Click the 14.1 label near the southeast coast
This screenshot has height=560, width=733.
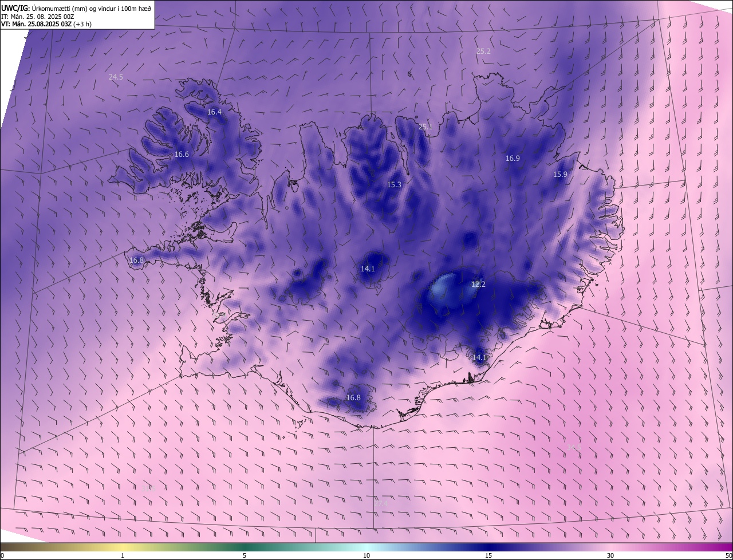tap(479, 357)
